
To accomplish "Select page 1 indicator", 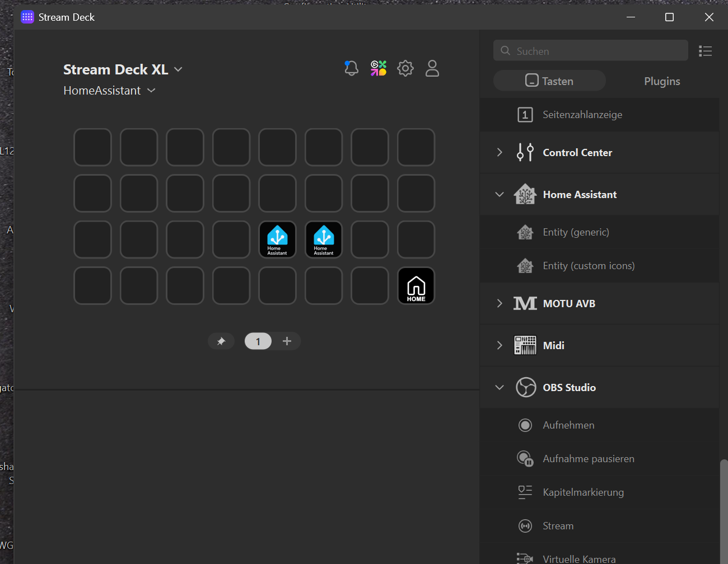I will [258, 341].
